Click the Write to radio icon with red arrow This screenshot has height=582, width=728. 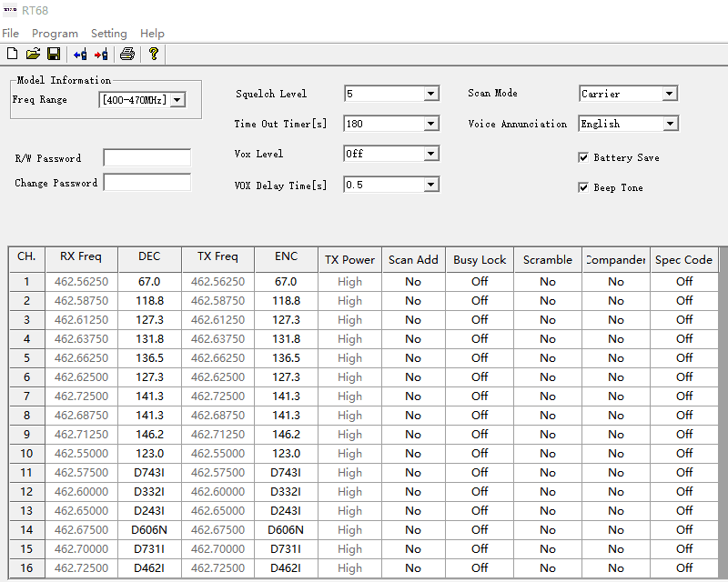(101, 55)
